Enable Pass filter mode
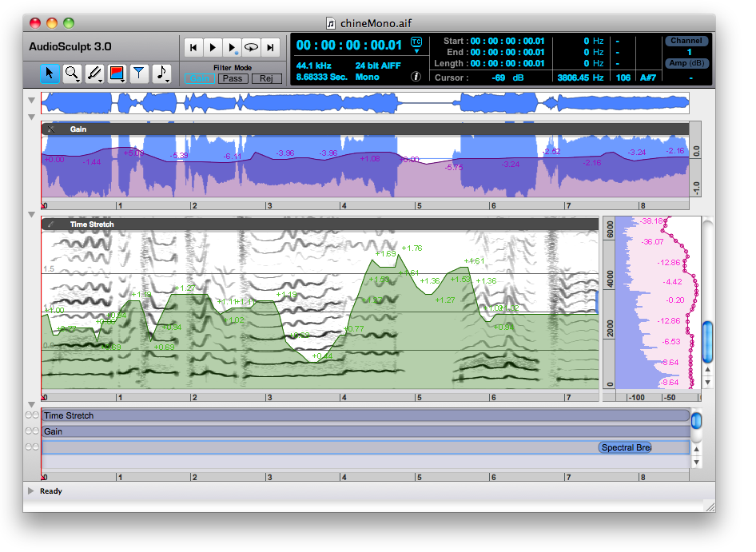Screen dimensions: 756x552 tap(233, 78)
